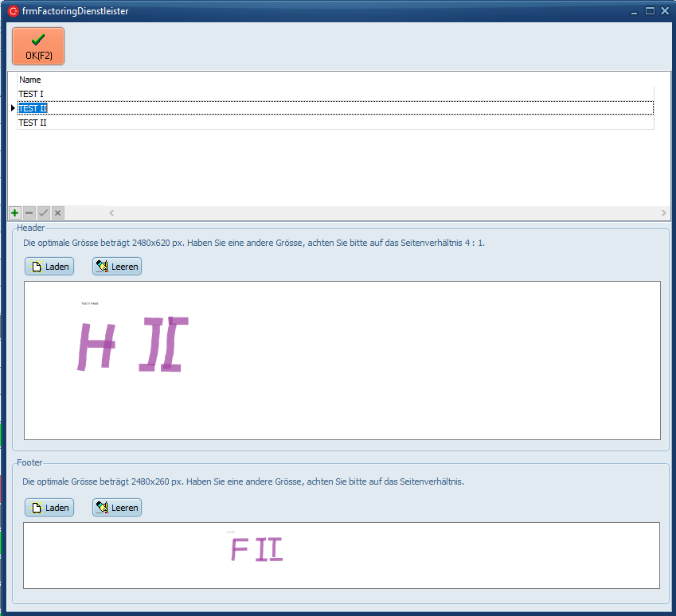Click the X cancel-edit icon in grid navigator
Image resolution: width=676 pixels, height=616 pixels.
[x=57, y=213]
